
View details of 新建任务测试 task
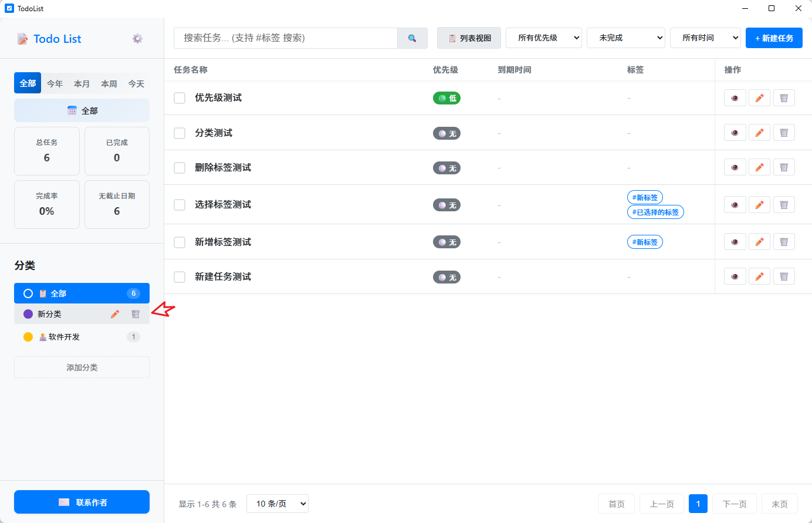pyautogui.click(x=735, y=276)
